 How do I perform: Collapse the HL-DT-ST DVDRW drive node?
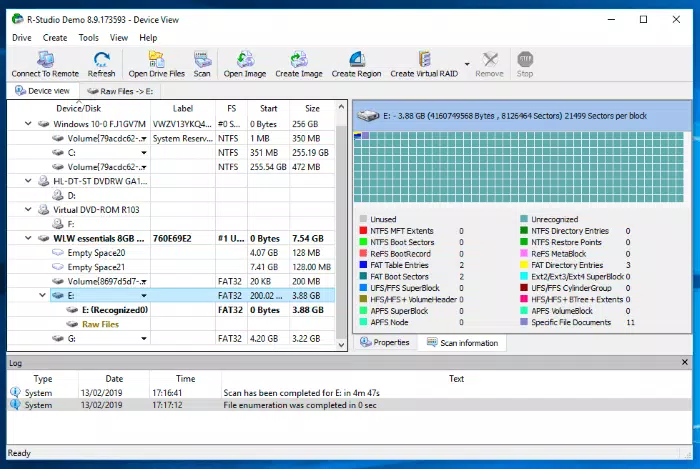click(x=28, y=181)
